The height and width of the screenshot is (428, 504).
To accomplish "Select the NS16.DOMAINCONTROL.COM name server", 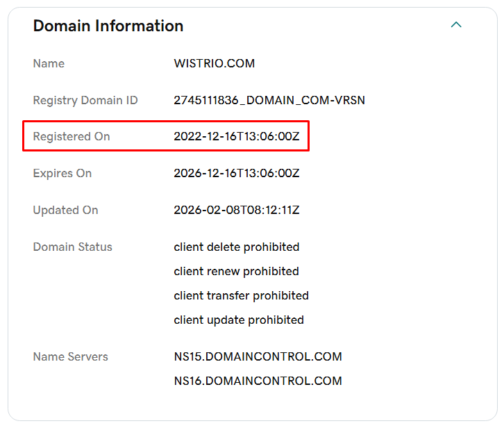I will coord(258,381).
